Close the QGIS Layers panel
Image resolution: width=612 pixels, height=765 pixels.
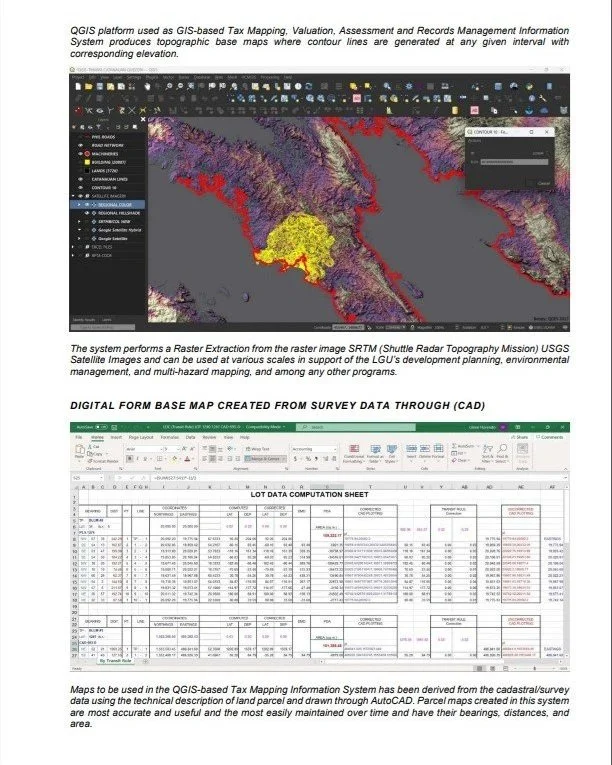click(143, 119)
